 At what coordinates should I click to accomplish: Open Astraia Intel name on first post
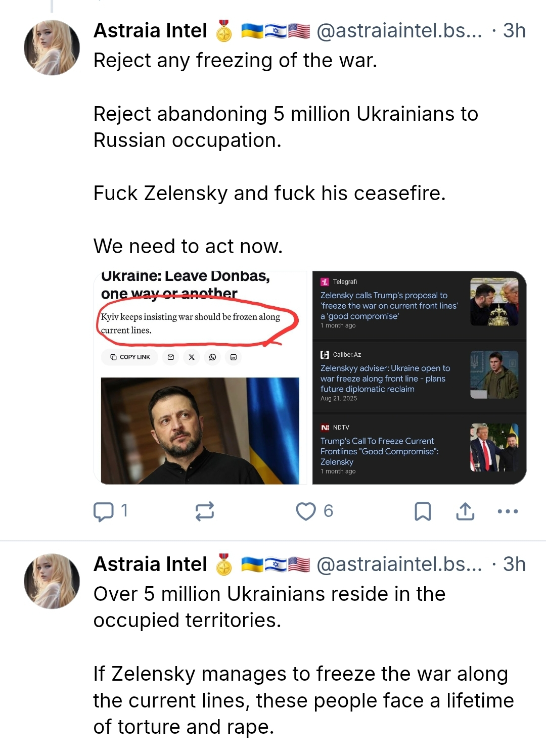[150, 31]
